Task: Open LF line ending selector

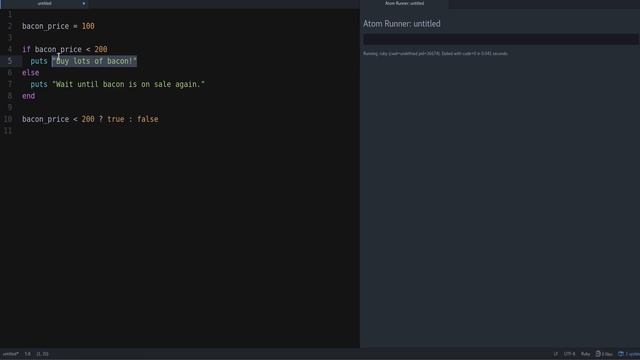Action: [556, 354]
